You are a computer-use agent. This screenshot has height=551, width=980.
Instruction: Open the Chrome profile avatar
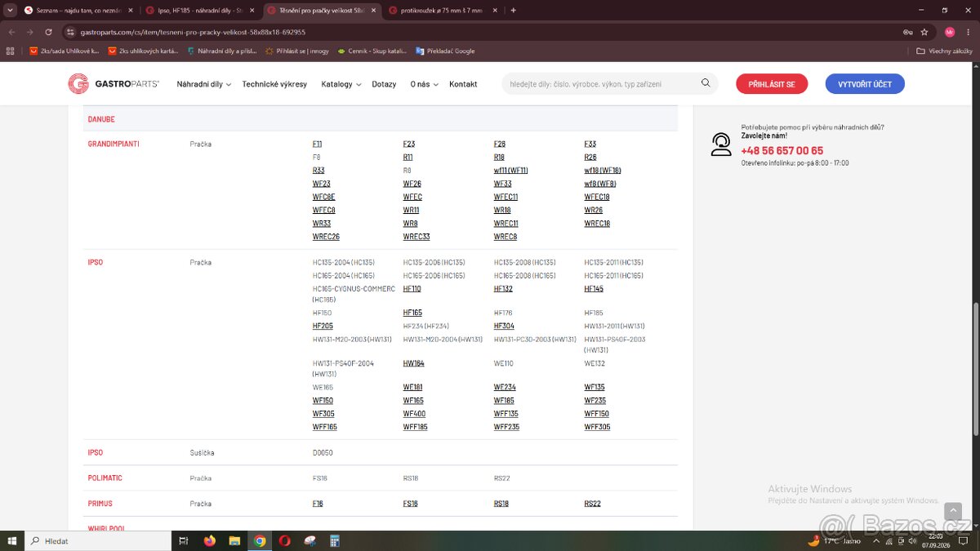949,32
